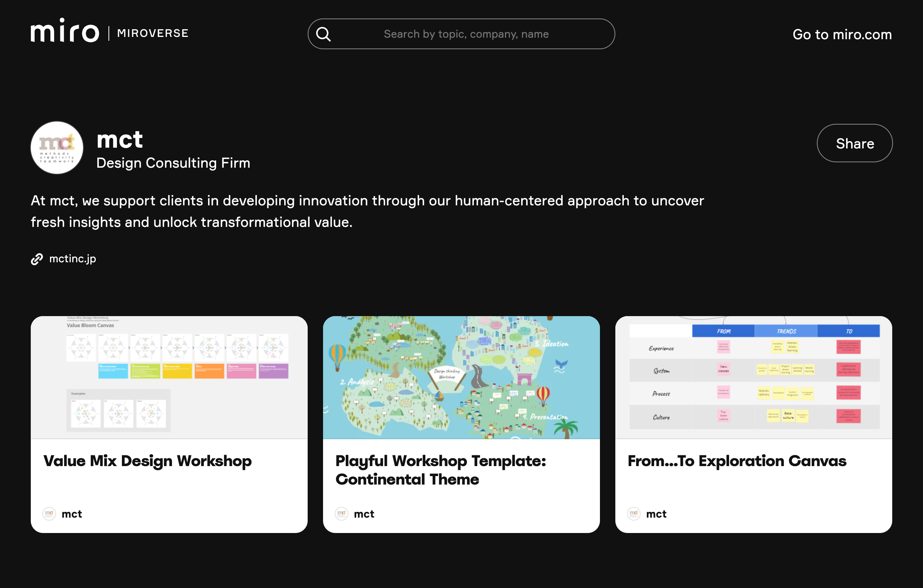Click mct avatar on Value Mix card
Viewport: 923px width, 588px height.
click(49, 513)
